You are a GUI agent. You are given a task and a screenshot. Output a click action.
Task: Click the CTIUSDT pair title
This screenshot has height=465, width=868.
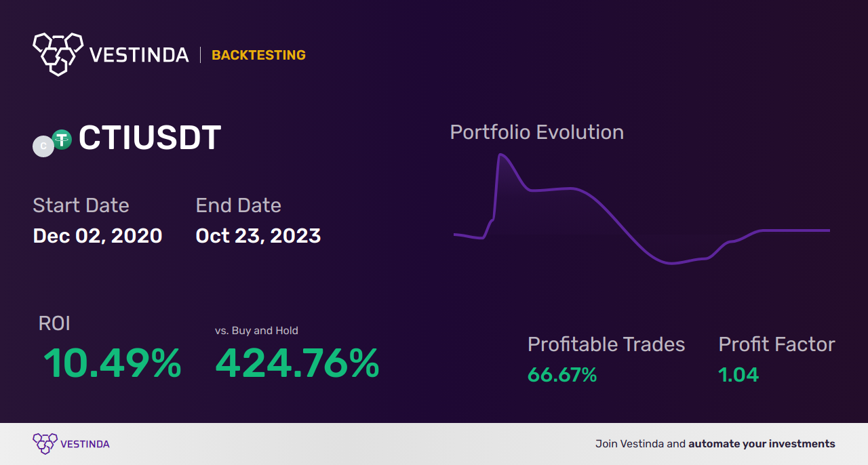150,138
